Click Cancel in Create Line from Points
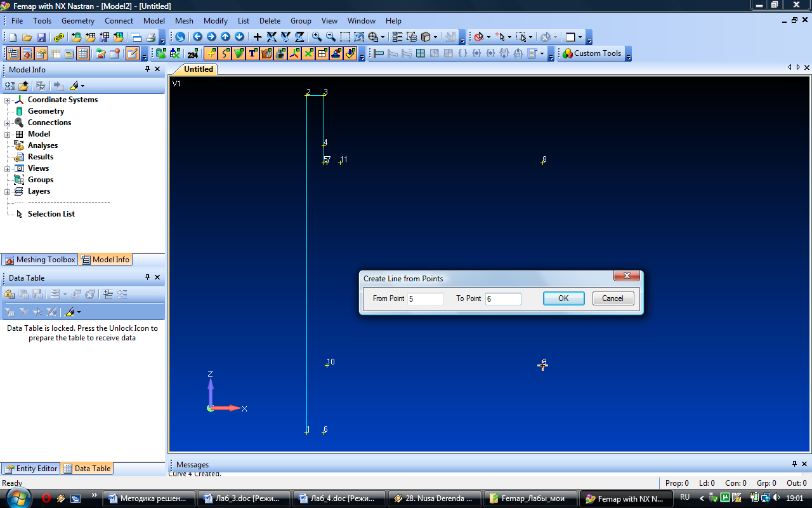This screenshot has height=508, width=812. point(613,298)
